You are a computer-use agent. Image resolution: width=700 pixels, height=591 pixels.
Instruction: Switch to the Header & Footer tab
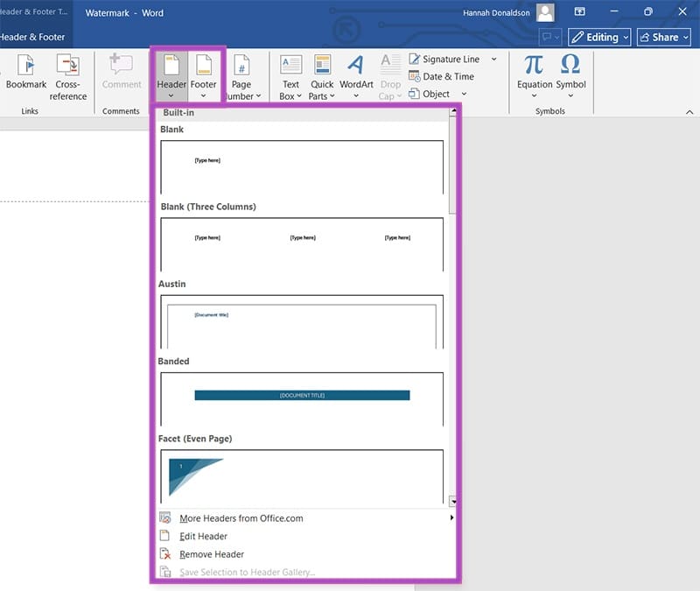pyautogui.click(x=32, y=38)
